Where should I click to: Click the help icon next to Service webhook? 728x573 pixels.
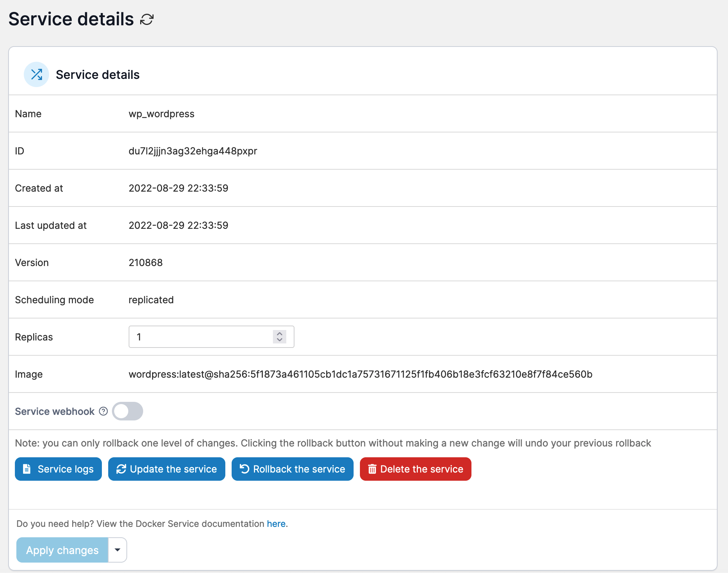pos(103,411)
